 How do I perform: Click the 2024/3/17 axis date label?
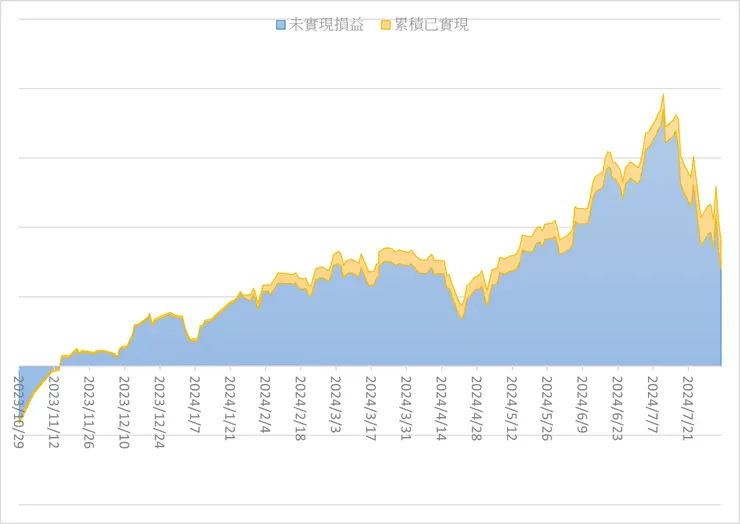tap(371, 408)
